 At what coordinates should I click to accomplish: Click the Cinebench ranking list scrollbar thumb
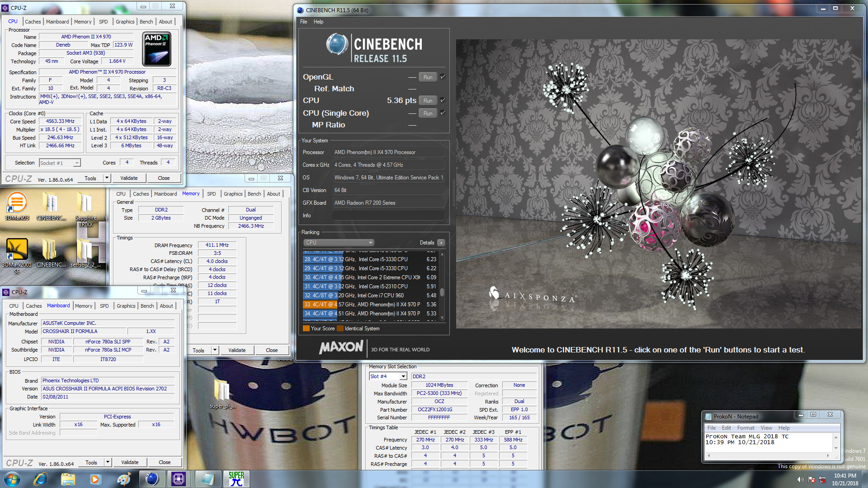click(x=442, y=292)
